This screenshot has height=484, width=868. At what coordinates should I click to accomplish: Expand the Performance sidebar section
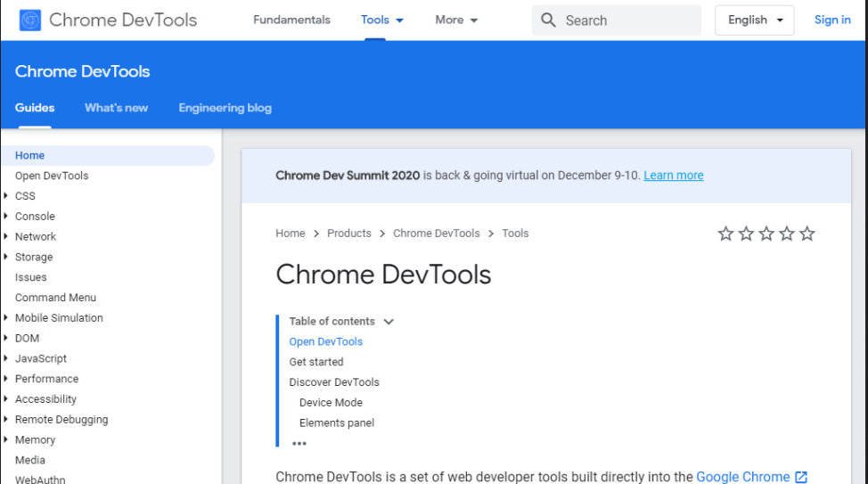pos(5,379)
